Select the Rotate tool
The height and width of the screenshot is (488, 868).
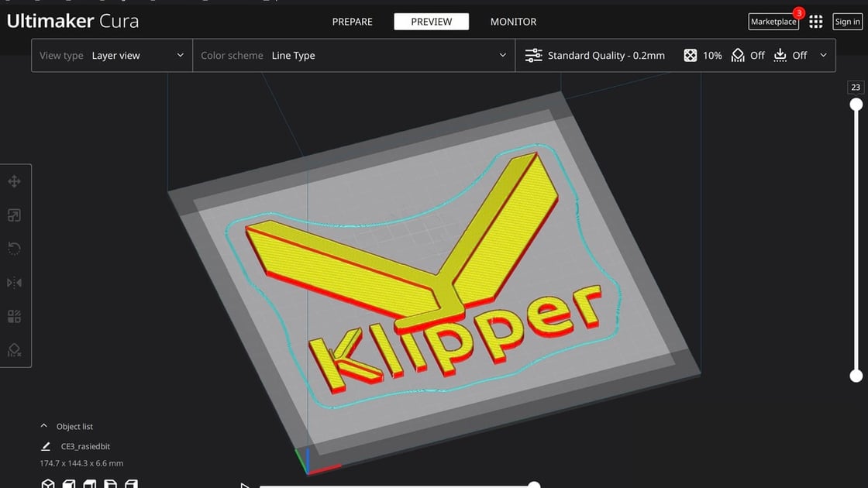(x=14, y=248)
